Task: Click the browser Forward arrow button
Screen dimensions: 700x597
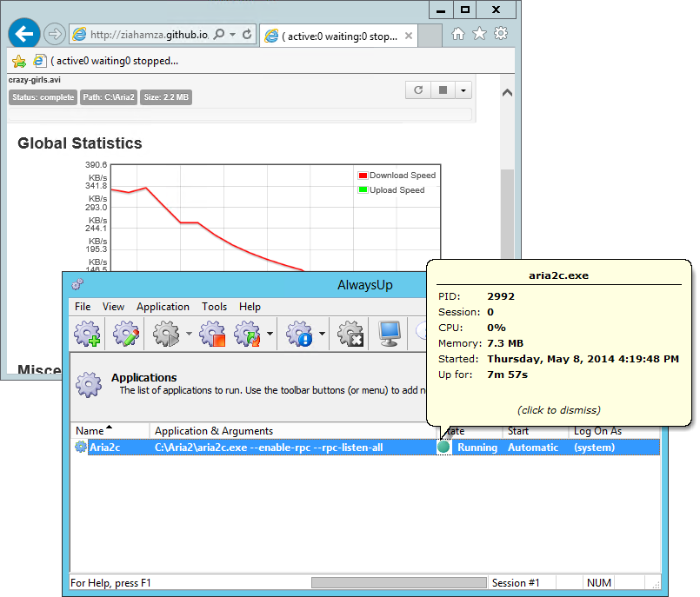Action: click(55, 34)
